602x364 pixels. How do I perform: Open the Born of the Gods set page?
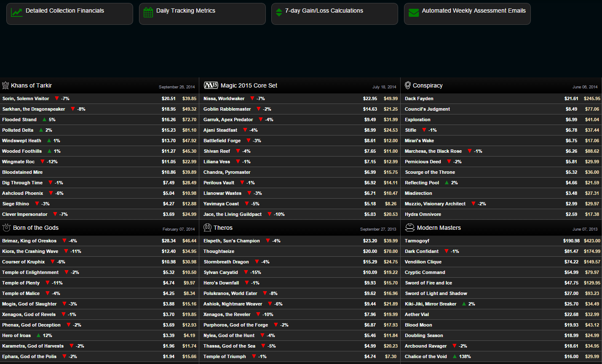tap(36, 228)
